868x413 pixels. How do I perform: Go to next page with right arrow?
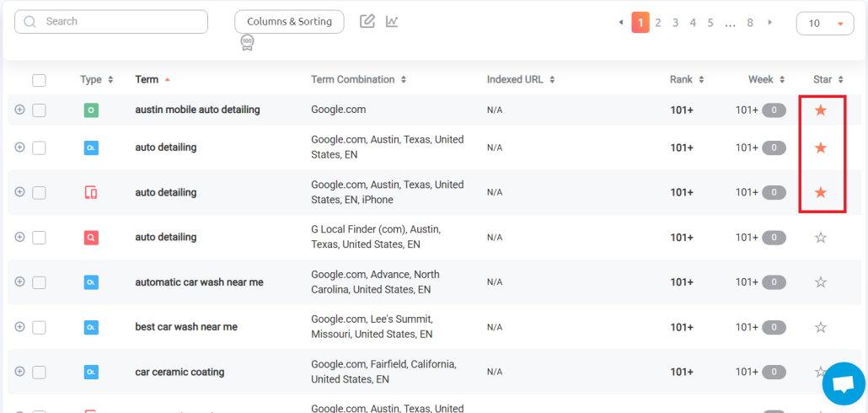pos(769,23)
